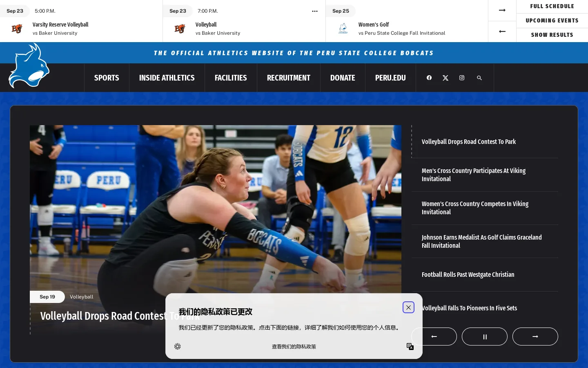Open the Facebook social icon

[429, 78]
